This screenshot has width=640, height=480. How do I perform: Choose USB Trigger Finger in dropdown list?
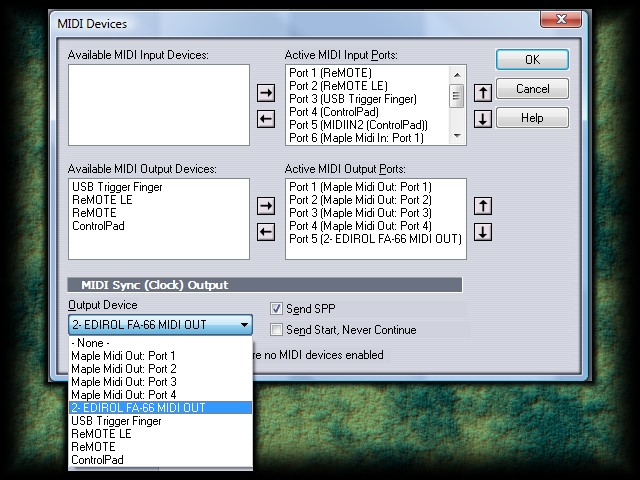click(160, 421)
